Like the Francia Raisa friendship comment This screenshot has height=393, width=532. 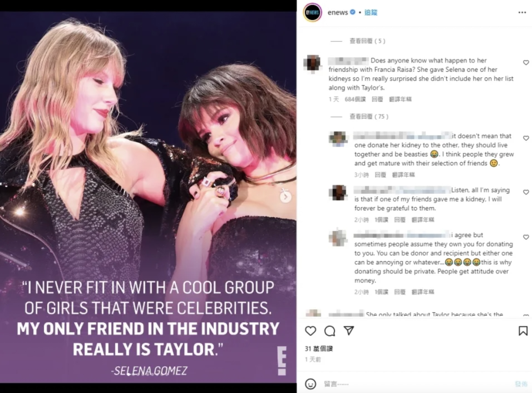point(526,63)
